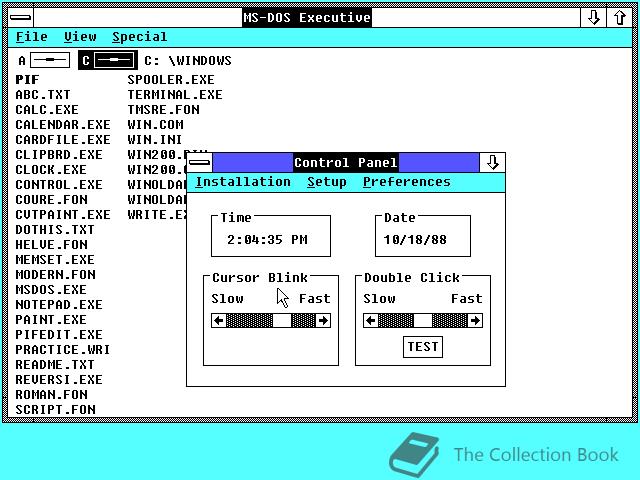The image size is (640, 480).
Task: Click Cursor Blink left arrow
Action: (219, 320)
